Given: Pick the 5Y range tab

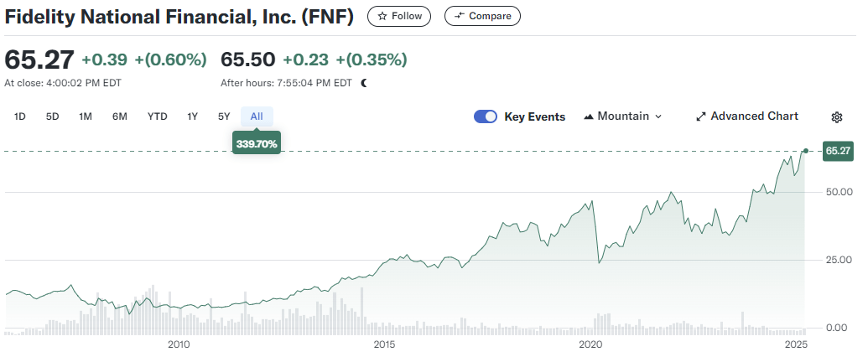Looking at the screenshot, I should (224, 116).
